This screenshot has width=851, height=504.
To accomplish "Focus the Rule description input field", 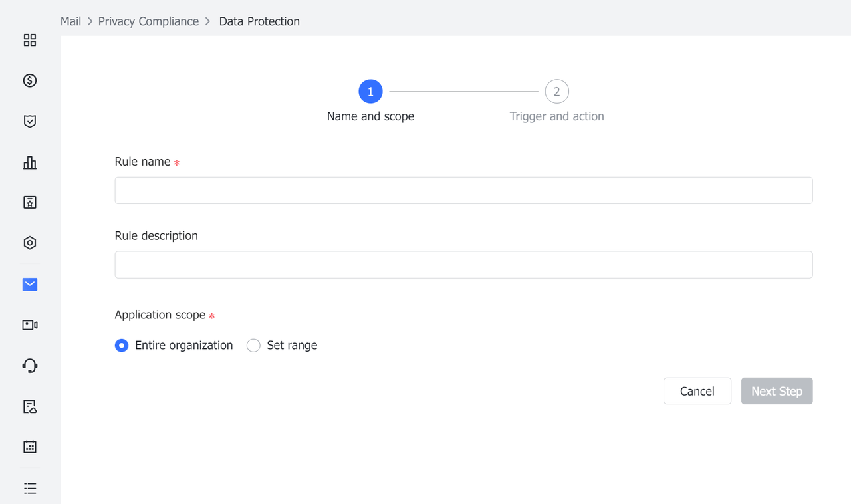I will tap(463, 265).
